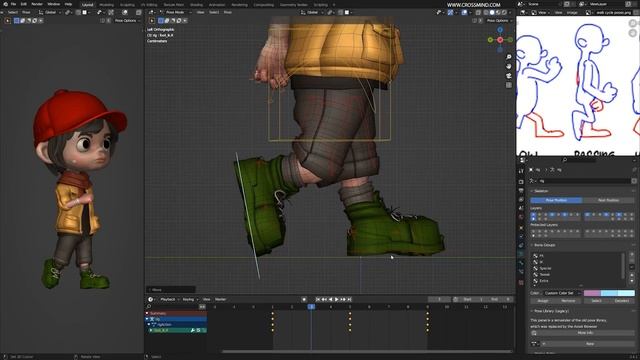
Task: Switch to the Sculpting workspace tab
Action: (127, 5)
